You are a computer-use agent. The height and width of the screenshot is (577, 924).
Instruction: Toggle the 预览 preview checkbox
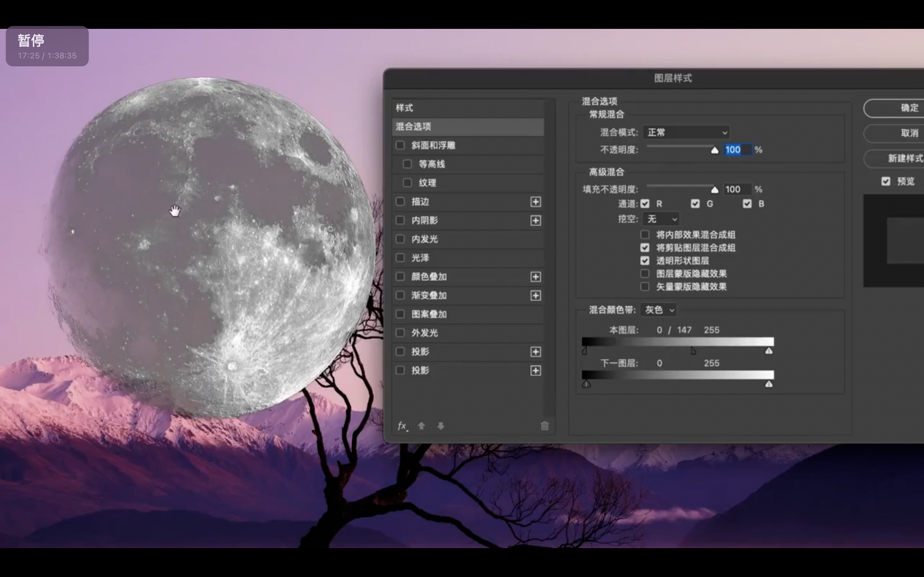[886, 181]
